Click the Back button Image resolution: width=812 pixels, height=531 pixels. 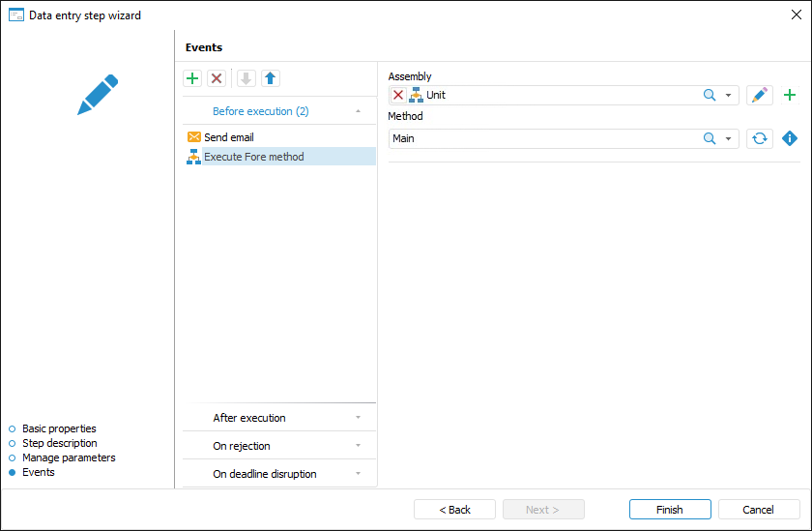tap(454, 510)
